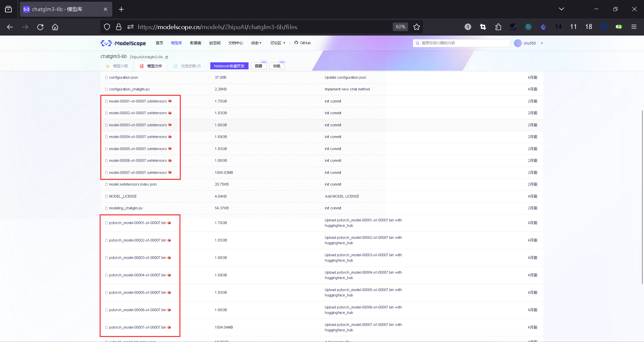This screenshot has height=342, width=644.
Task: Click the 部署 beta button
Action: coord(259,66)
